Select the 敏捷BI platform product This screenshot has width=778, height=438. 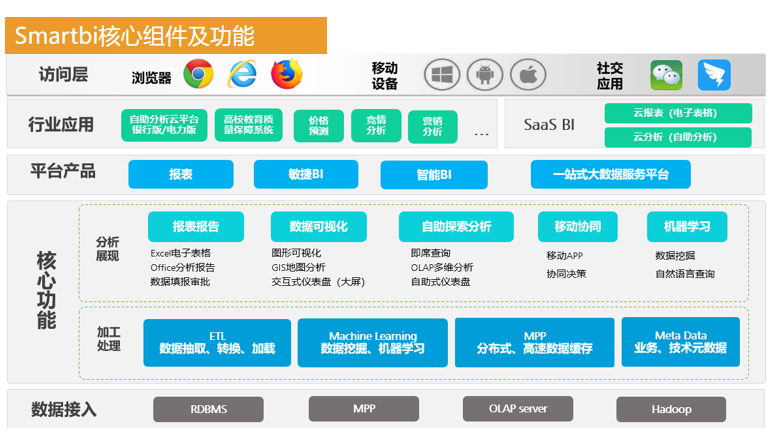pyautogui.click(x=306, y=174)
